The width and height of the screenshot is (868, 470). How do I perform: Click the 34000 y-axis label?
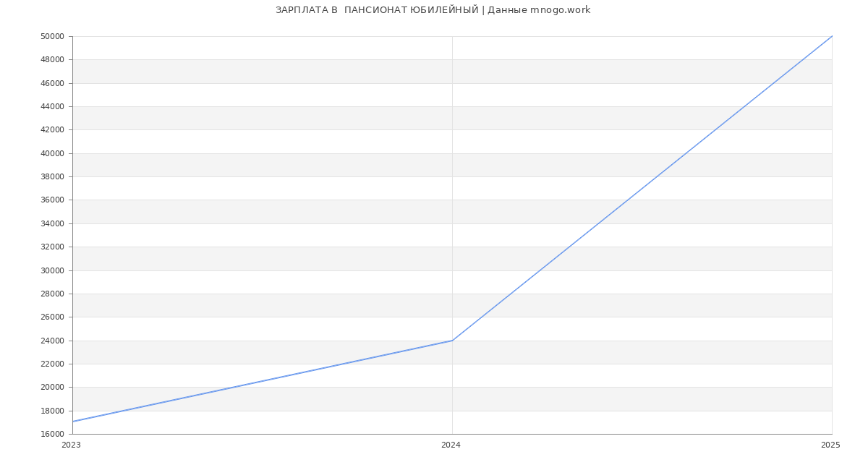tap(52, 224)
